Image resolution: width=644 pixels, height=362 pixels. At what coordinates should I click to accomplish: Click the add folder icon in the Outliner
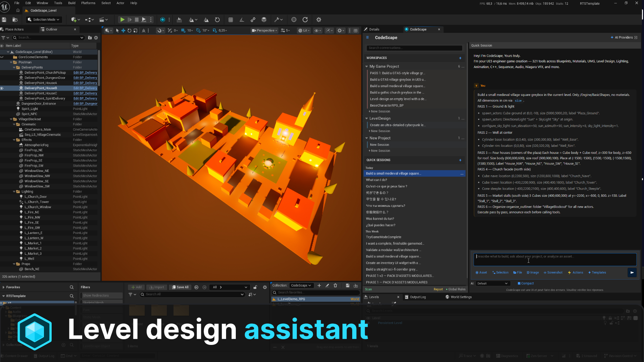[x=90, y=38]
